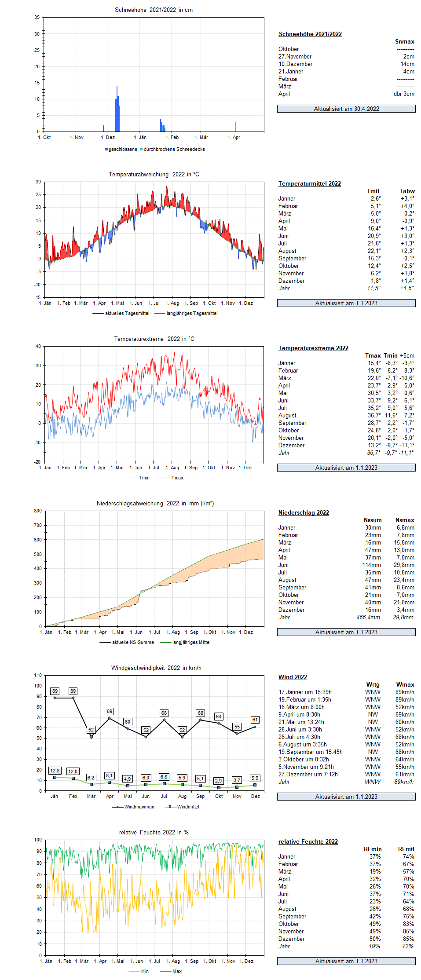This screenshot has width=421, height=980.
Task: Click the 'relative Feuchte 2022 in %' chart title
Action: 154,832
